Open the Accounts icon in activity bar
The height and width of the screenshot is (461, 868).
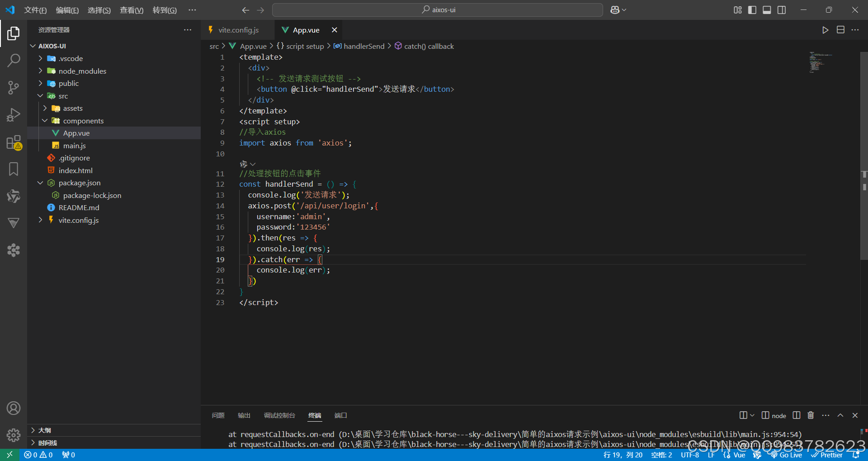point(14,408)
